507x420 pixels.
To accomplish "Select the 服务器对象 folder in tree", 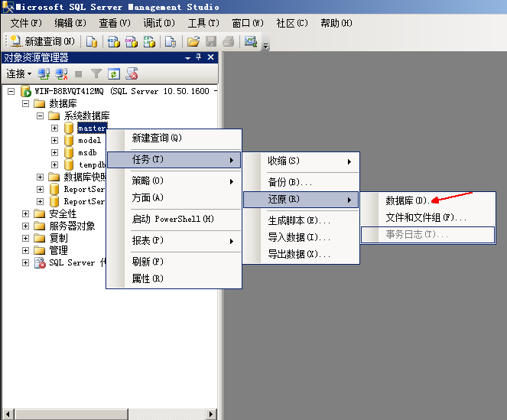I will tap(72, 226).
